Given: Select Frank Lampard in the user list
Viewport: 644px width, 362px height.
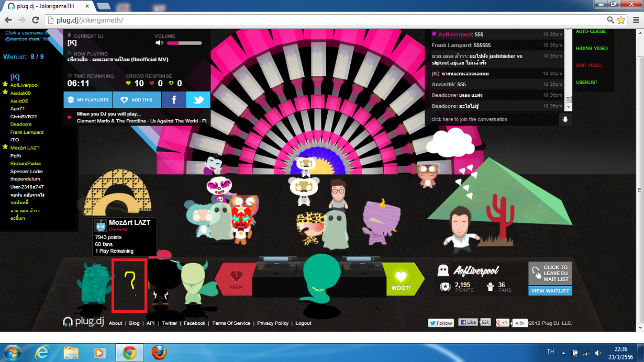Looking at the screenshot, I should pyautogui.click(x=27, y=132).
